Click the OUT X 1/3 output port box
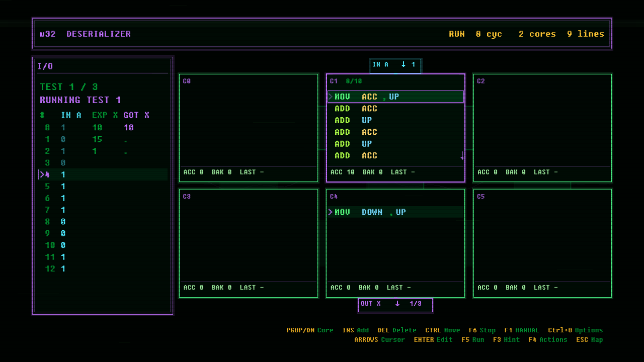The image size is (644, 362). tap(395, 305)
